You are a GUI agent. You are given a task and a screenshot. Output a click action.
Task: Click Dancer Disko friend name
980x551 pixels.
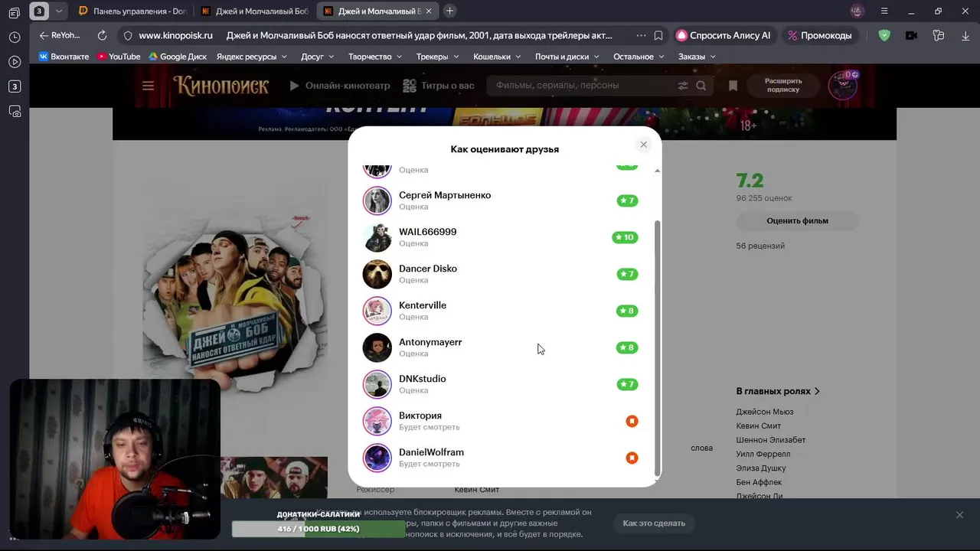[428, 269]
